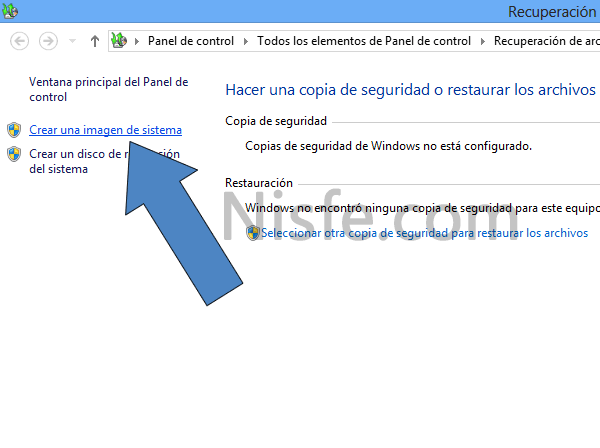Image resolution: width=600 pixels, height=448 pixels.
Task: Choose Seleccionar otra copia de seguridad link
Action: 424,233
